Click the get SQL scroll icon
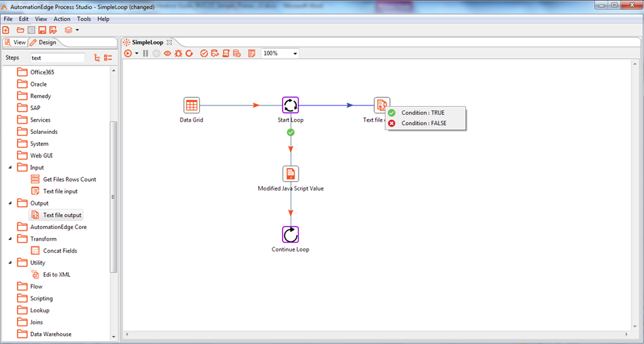Viewport: 644px width, 344px height. tap(226, 53)
